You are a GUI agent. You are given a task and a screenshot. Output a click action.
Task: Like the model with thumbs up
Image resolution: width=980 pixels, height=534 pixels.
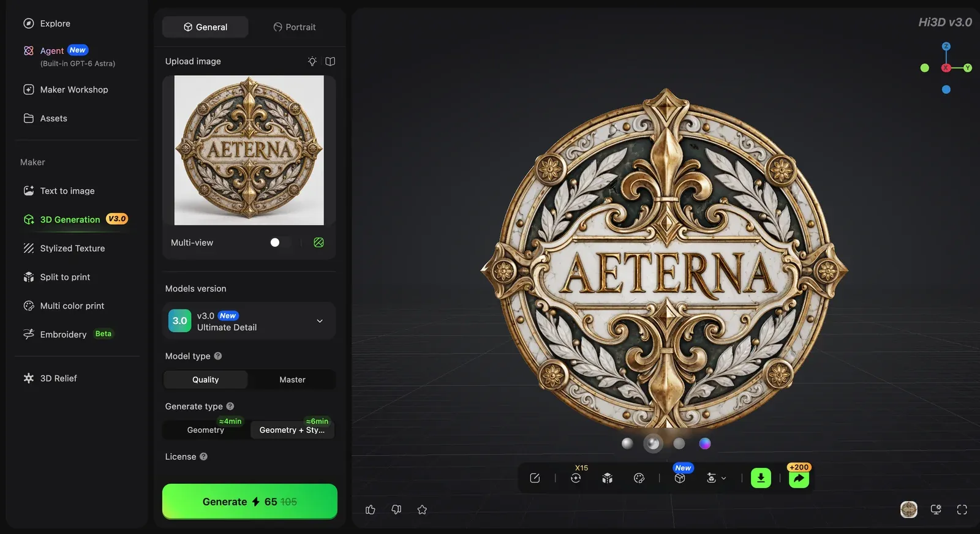click(x=371, y=510)
